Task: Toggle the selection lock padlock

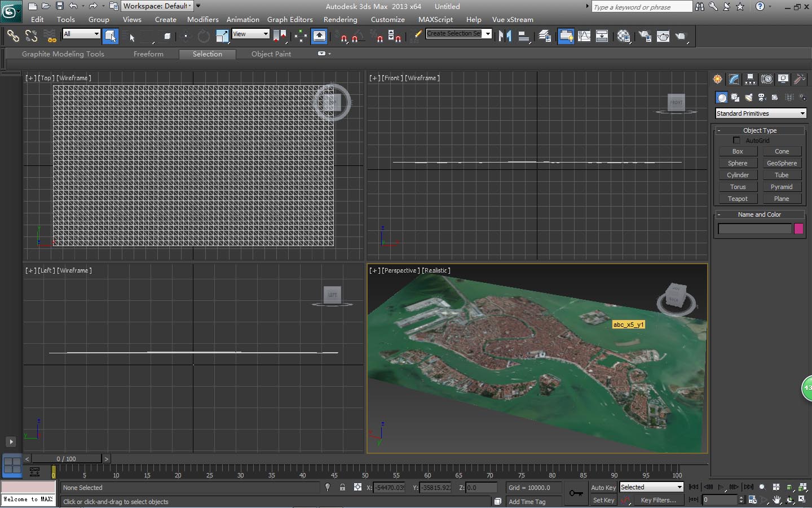Action: tap(342, 487)
